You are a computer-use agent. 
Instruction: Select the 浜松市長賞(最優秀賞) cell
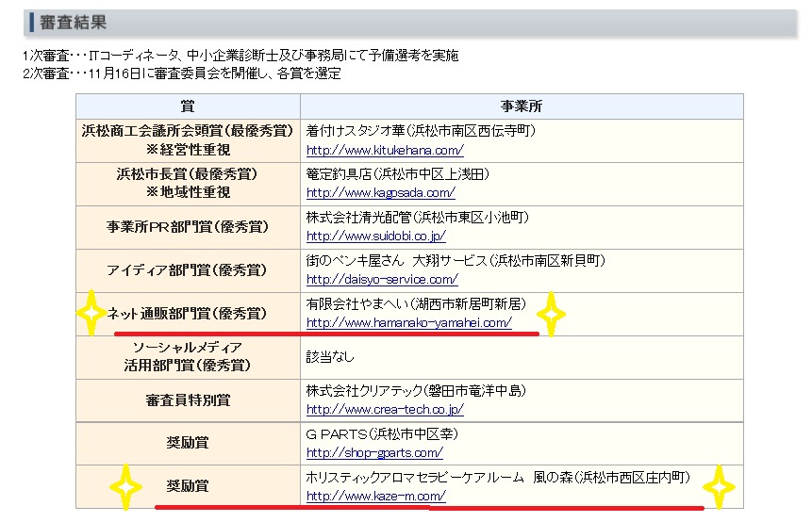pyautogui.click(x=188, y=184)
